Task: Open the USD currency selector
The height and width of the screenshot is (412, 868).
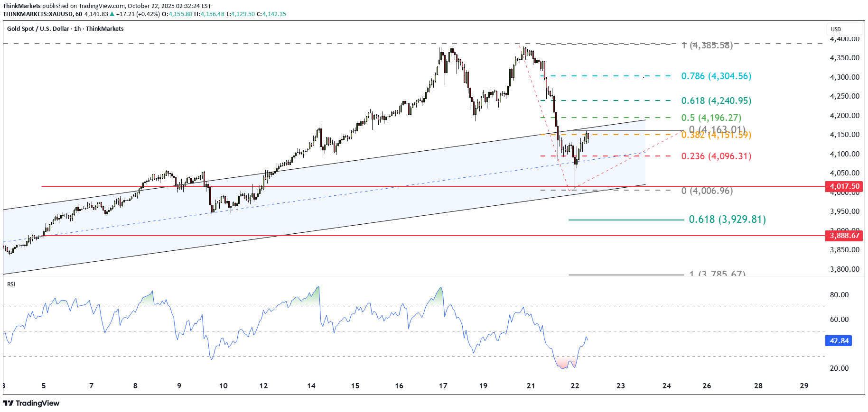Action: click(836, 29)
